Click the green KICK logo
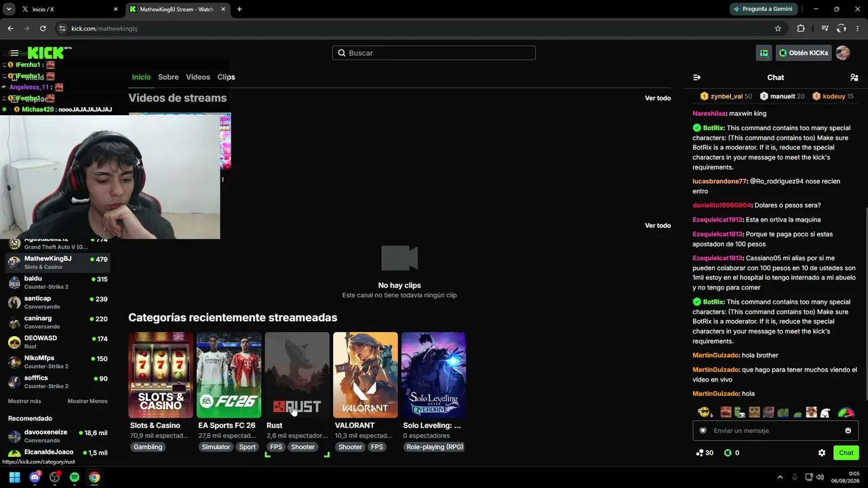 (x=46, y=53)
